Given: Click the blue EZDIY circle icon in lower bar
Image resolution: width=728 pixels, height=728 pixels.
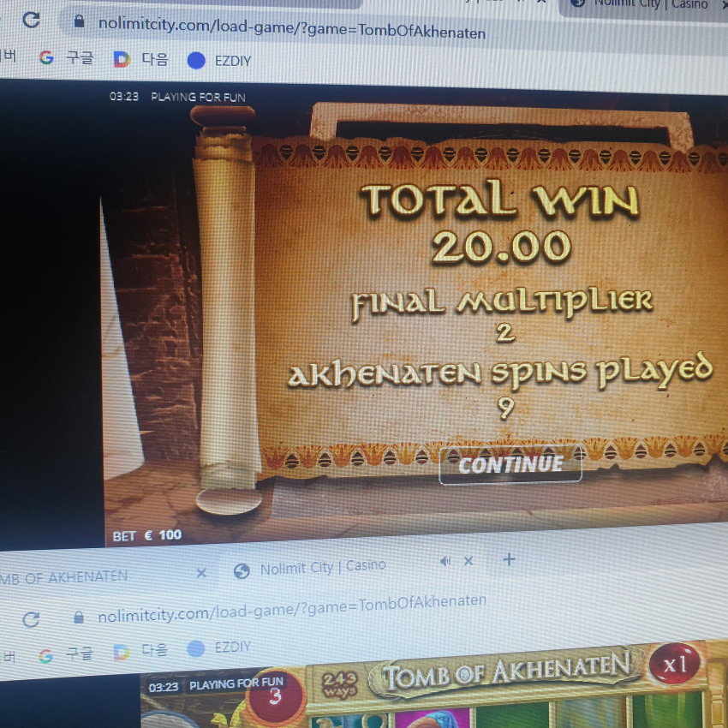Looking at the screenshot, I should [195, 648].
